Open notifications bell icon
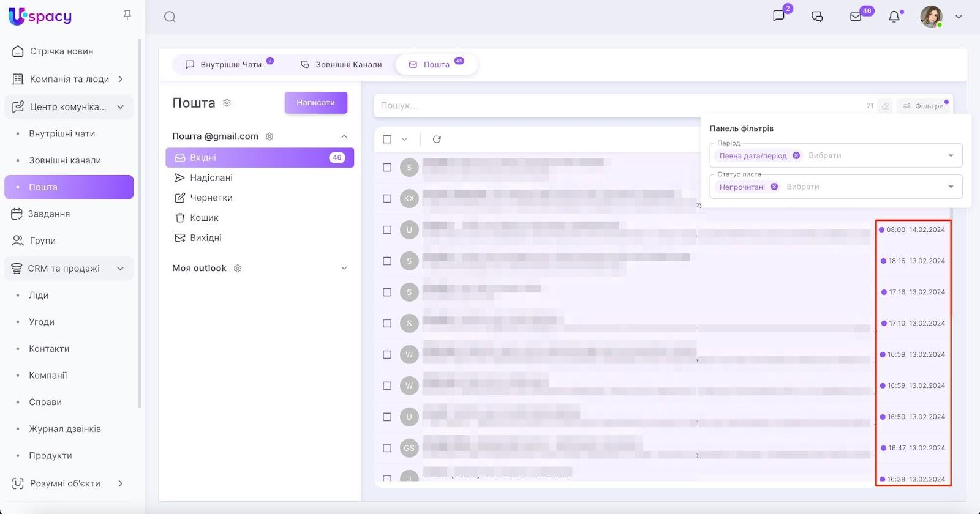 (x=894, y=17)
